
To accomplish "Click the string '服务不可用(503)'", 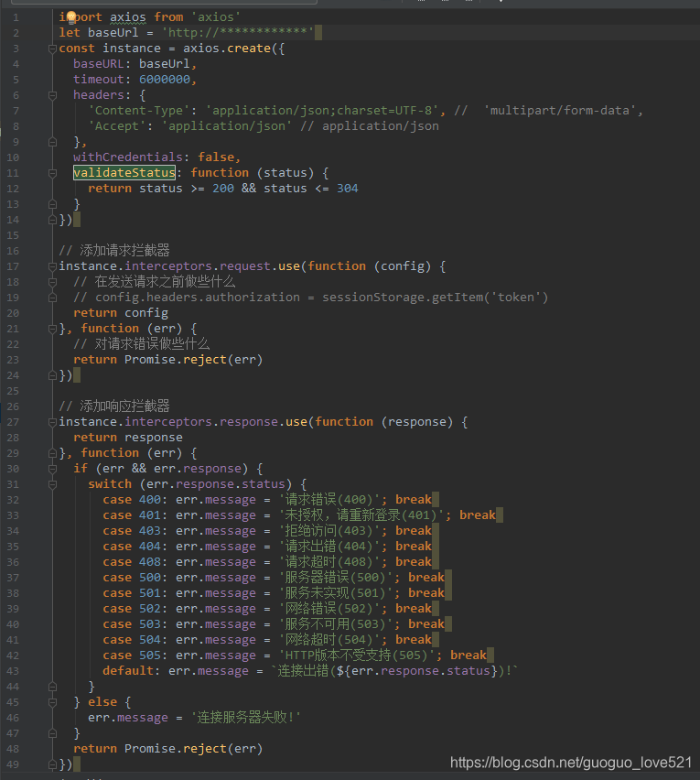I will (336, 624).
